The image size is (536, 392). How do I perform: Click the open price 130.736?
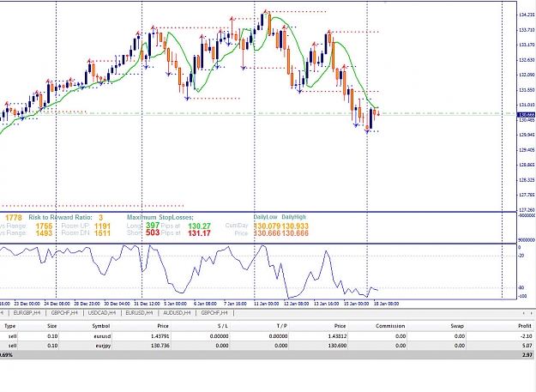(160, 346)
